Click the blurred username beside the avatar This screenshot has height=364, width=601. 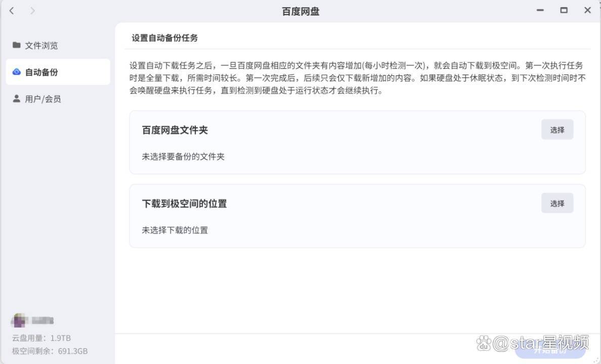(42, 321)
